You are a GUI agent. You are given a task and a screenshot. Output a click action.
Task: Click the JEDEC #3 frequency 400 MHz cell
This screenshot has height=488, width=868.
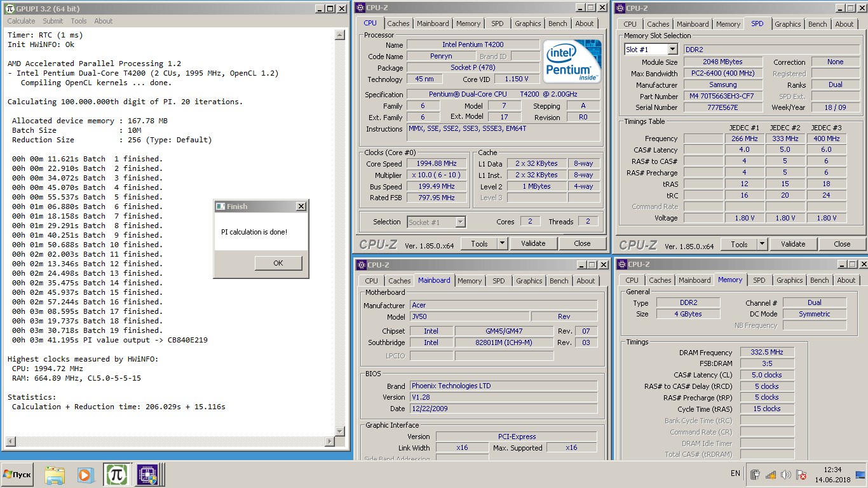826,139
